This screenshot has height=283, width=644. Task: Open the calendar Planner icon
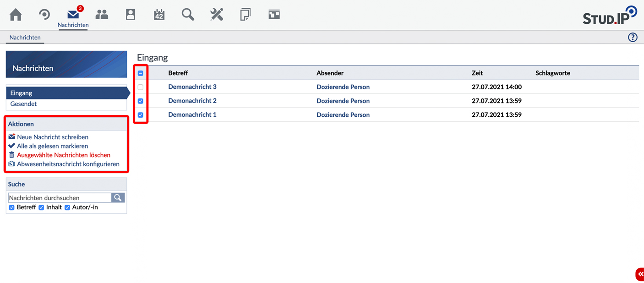pyautogui.click(x=159, y=15)
